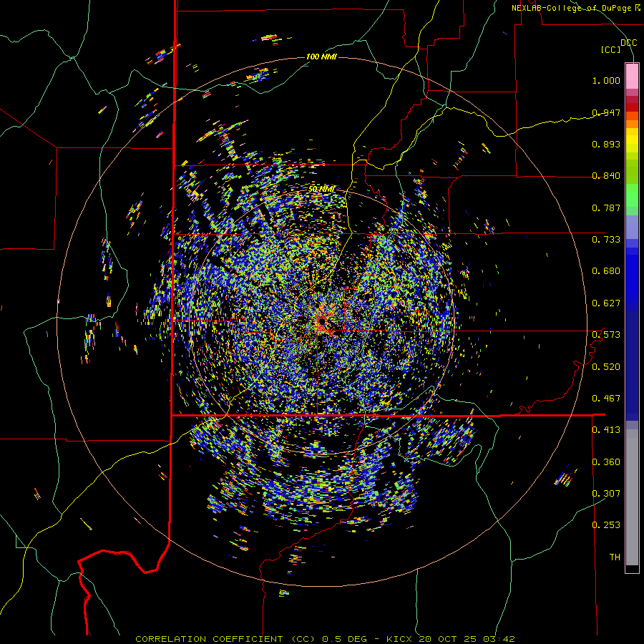
Task: Click the 50 NMI range ring label
Action: coord(321,190)
